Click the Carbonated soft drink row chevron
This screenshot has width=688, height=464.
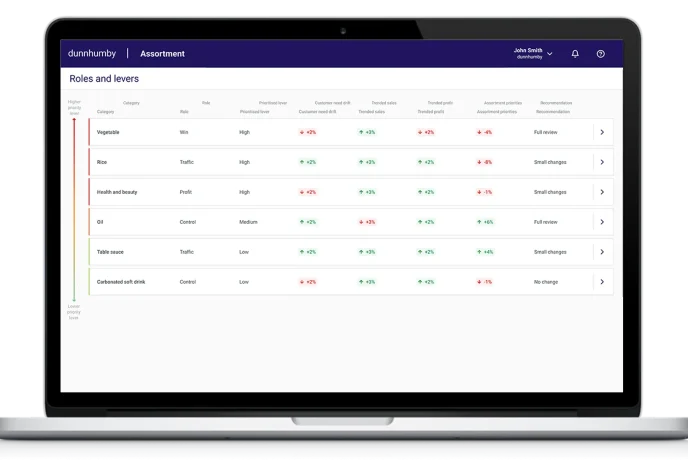pyautogui.click(x=601, y=282)
